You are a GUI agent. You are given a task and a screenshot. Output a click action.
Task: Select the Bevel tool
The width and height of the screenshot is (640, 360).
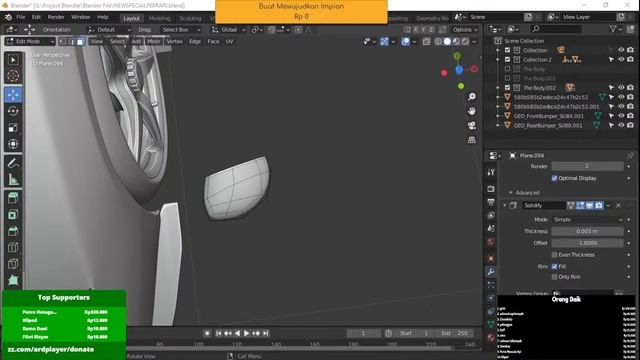tap(13, 231)
